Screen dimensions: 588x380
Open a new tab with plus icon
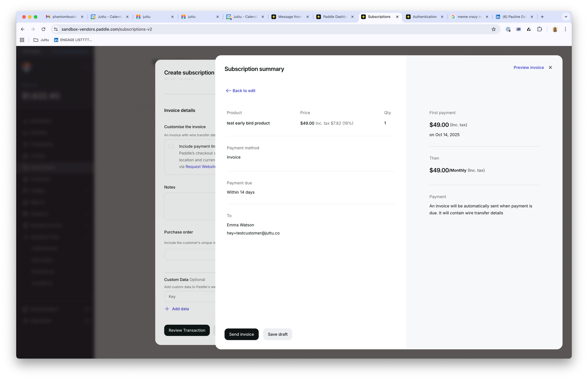pyautogui.click(x=542, y=17)
